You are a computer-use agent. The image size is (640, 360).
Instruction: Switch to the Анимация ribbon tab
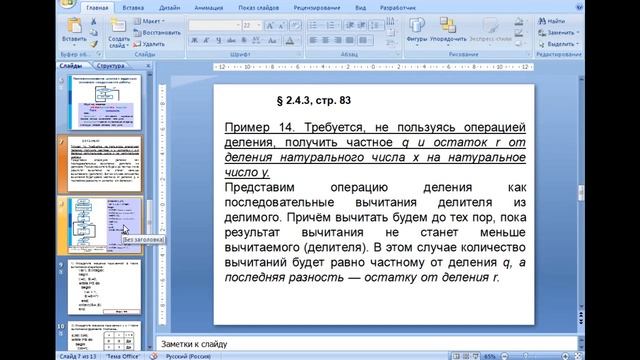209,8
